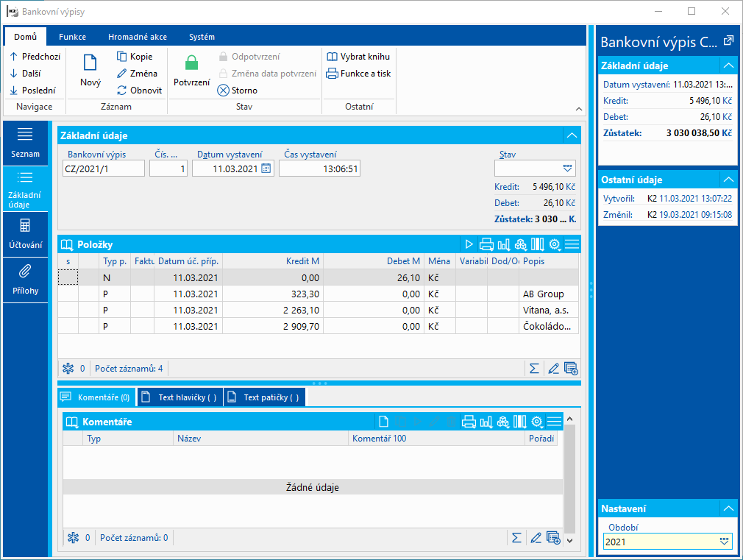Open the Hromadné akce ribbon tab
This screenshot has width=743, height=560.
138,37
